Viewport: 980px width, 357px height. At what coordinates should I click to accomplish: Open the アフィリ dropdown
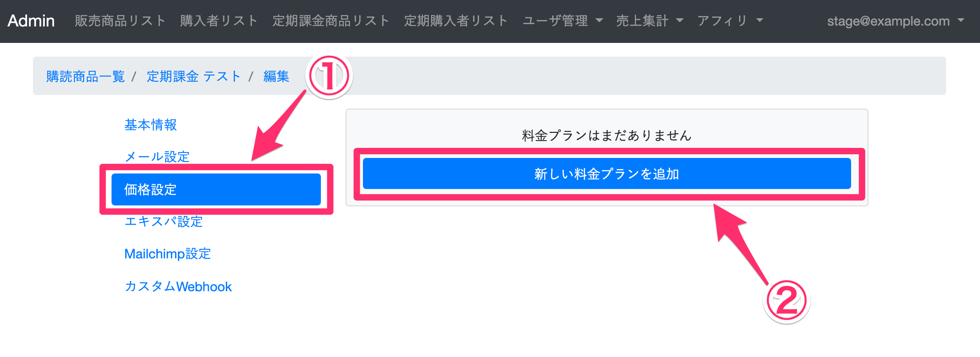[730, 21]
